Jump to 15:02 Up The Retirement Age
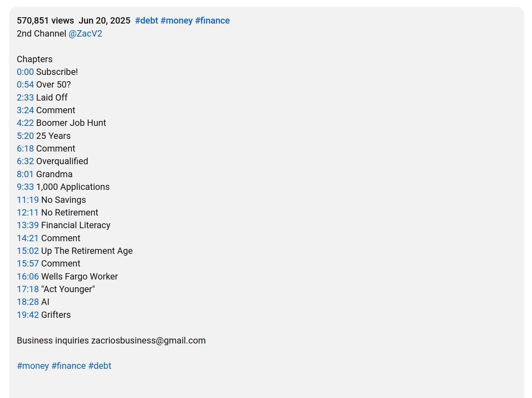This screenshot has height=398, width=532. coord(28,251)
